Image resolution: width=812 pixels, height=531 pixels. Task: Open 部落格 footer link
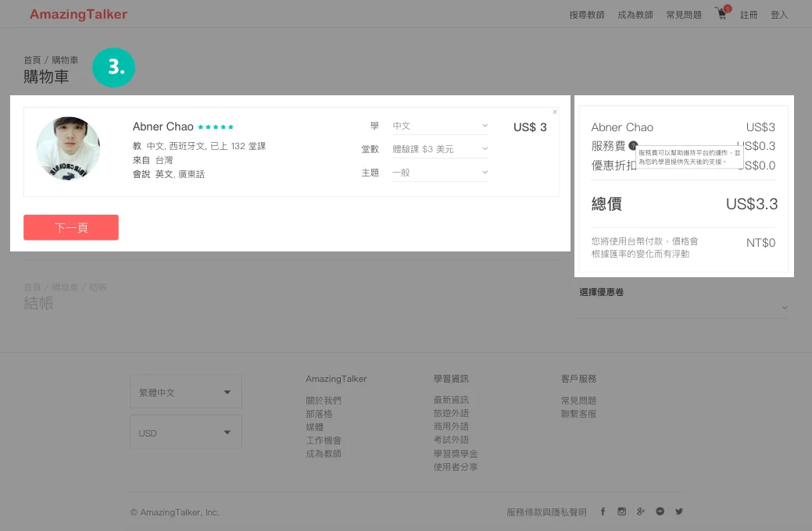coord(319,414)
